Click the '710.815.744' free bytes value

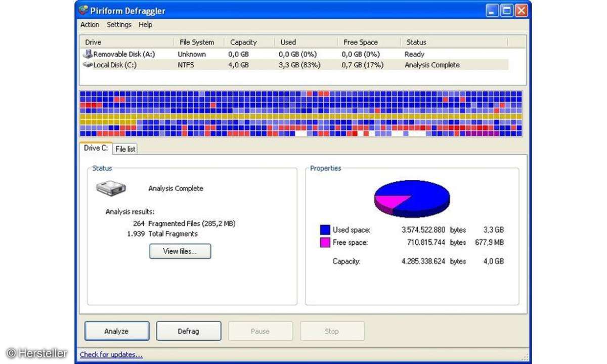tap(426, 243)
